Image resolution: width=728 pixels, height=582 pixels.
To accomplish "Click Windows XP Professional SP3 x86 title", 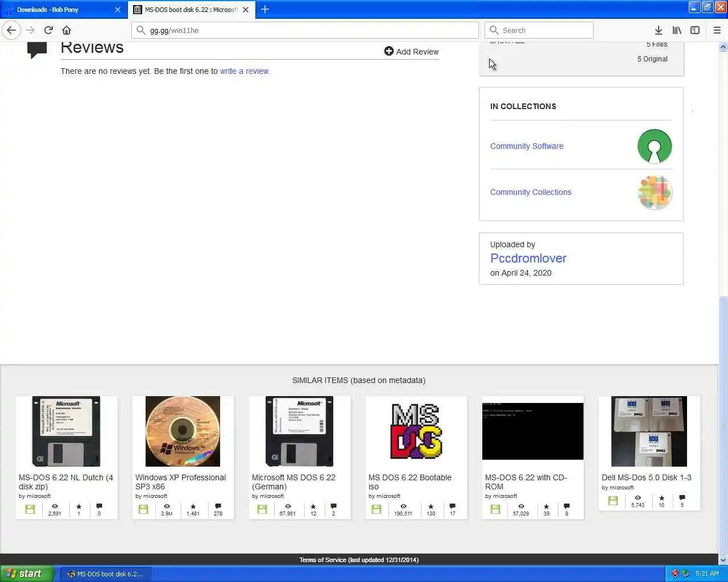I will click(180, 482).
